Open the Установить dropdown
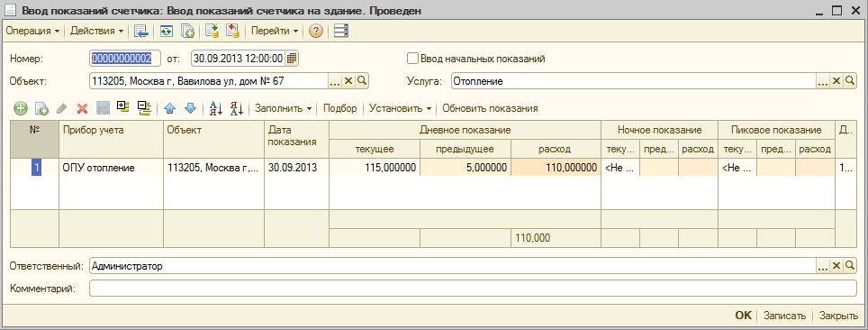Viewport: 868px width, 330px height. point(400,109)
